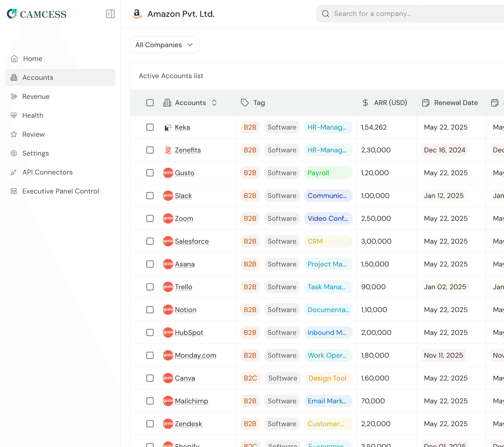The image size is (504, 447).
Task: Check the Zenefits row checkbox
Action: (150, 150)
